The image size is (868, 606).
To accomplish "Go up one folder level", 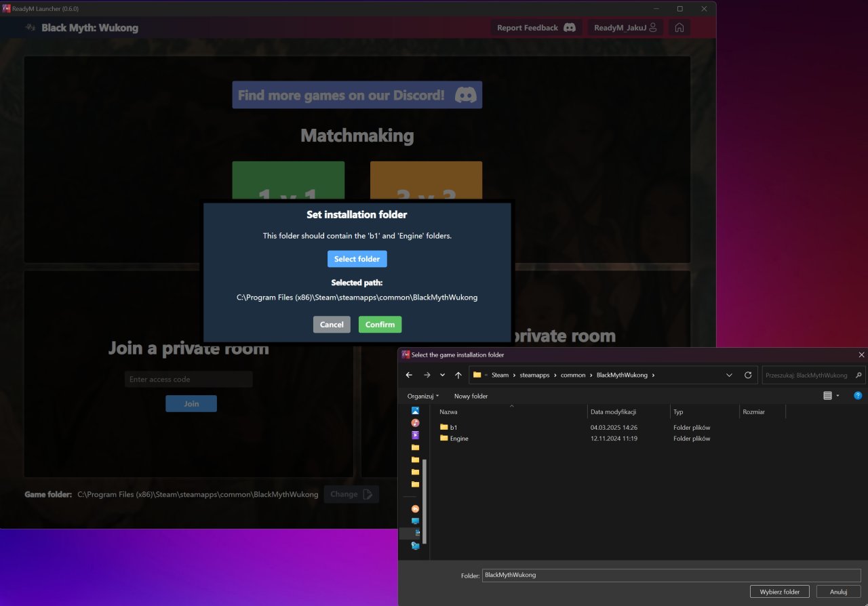I will pyautogui.click(x=458, y=375).
